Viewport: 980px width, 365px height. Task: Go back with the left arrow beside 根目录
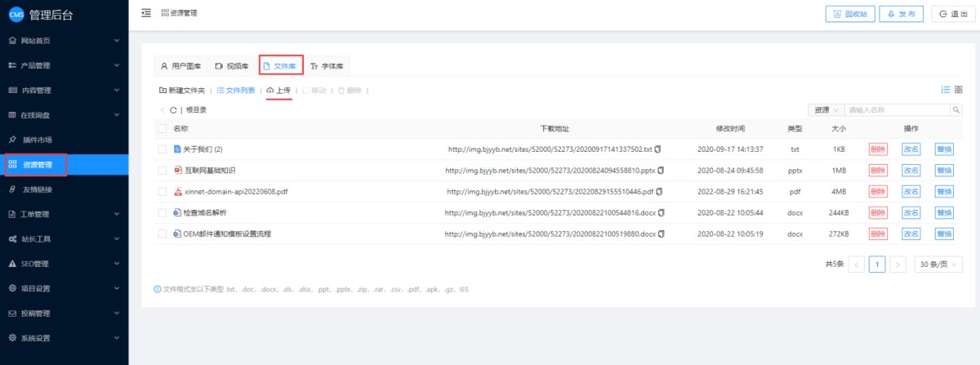163,109
